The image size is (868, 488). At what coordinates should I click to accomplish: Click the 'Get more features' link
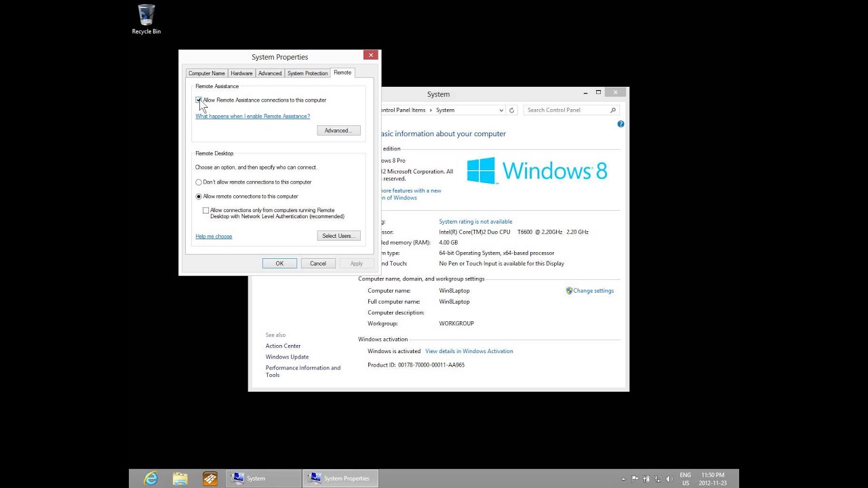coord(412,195)
